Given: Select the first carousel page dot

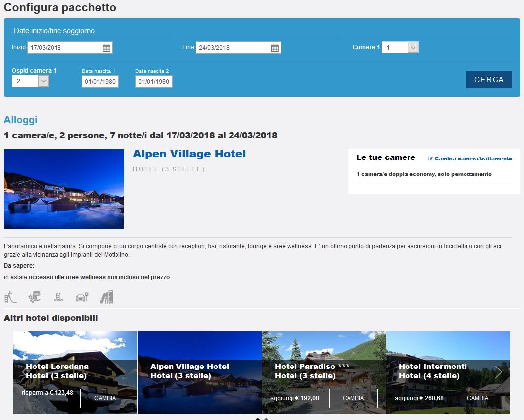Looking at the screenshot, I should point(258,419).
